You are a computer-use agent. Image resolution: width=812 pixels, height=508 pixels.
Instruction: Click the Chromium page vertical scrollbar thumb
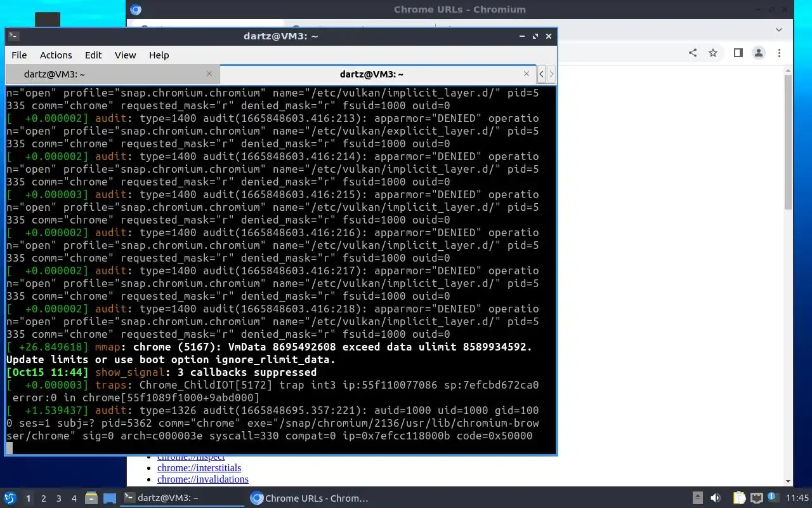pyautogui.click(x=788, y=142)
